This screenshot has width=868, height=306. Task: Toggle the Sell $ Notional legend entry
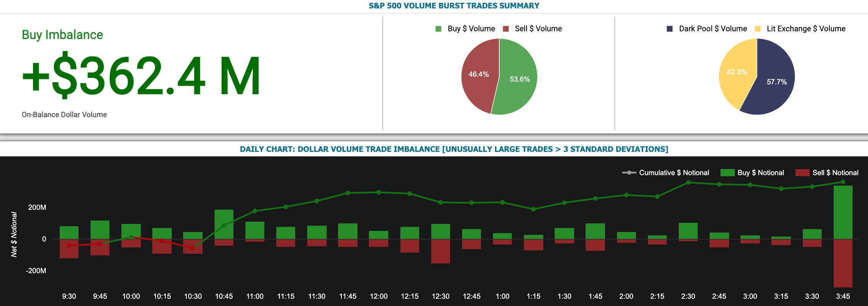(827, 172)
